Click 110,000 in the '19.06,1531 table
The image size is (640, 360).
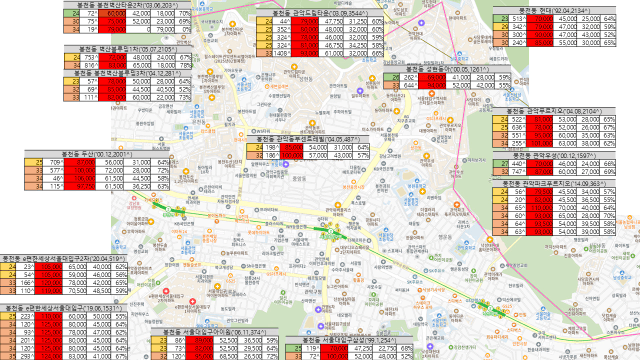coord(49,316)
